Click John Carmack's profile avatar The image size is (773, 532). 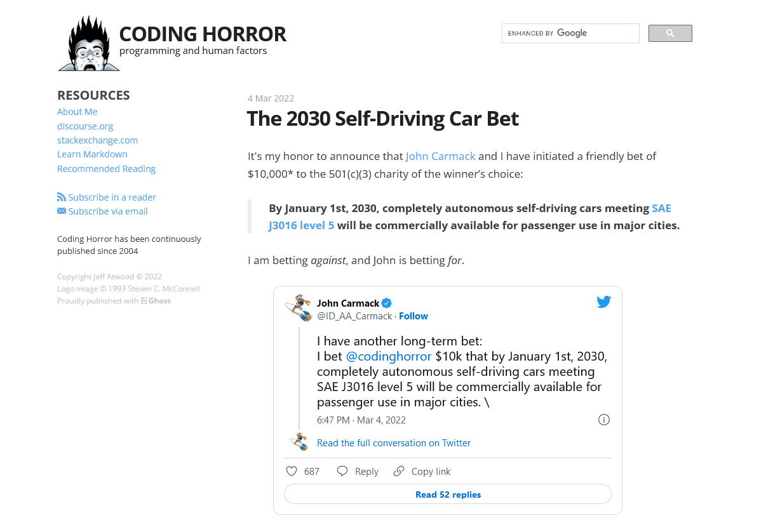(297, 308)
